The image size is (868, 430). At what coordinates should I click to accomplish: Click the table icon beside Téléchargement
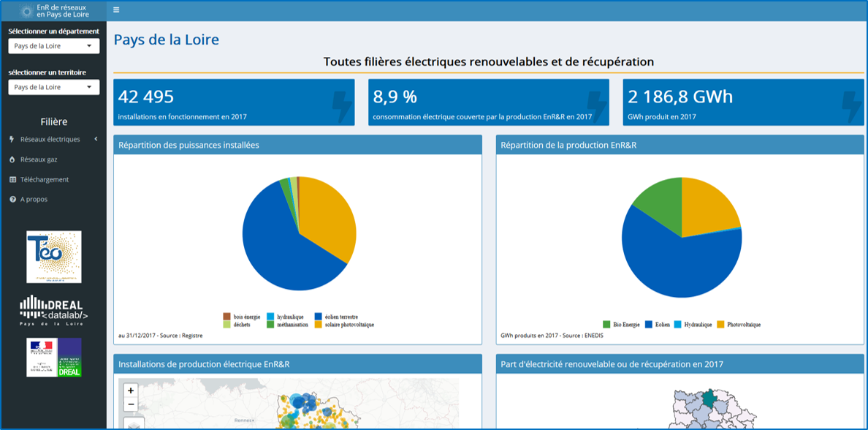coord(12,179)
